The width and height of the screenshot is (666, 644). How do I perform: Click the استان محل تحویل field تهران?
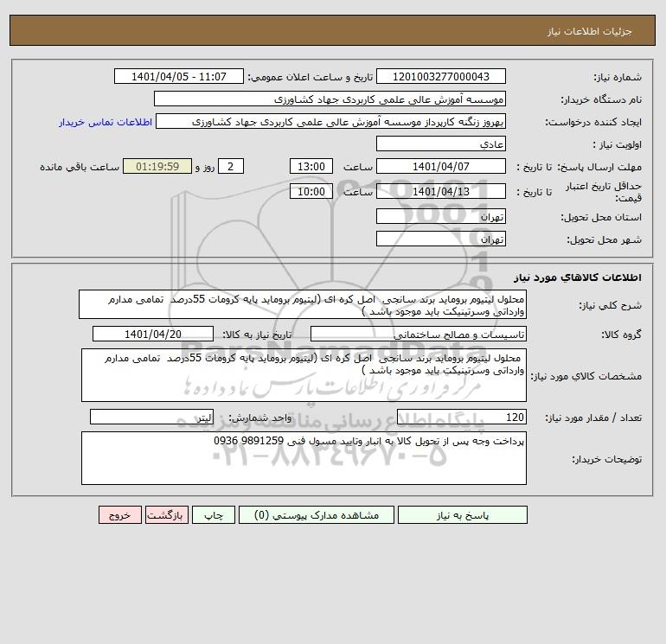click(x=441, y=216)
